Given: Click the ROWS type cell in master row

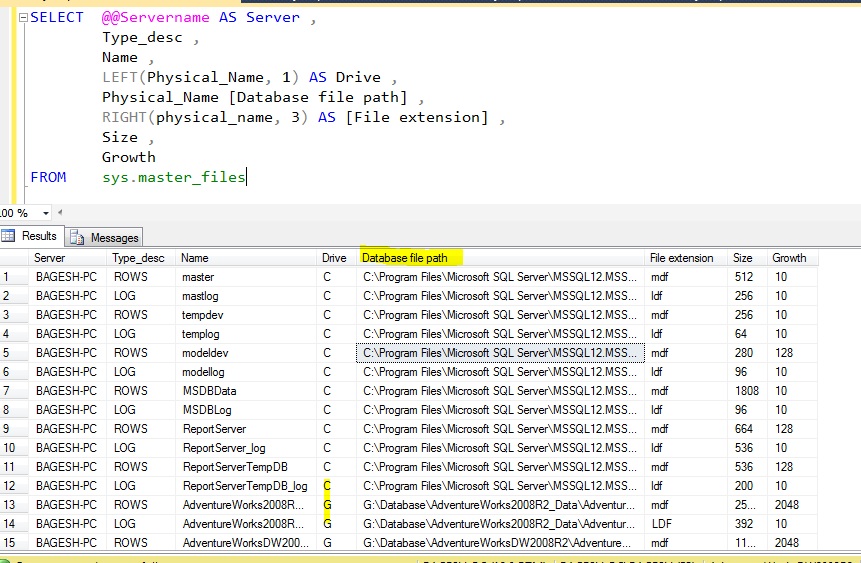Looking at the screenshot, I should [x=141, y=277].
